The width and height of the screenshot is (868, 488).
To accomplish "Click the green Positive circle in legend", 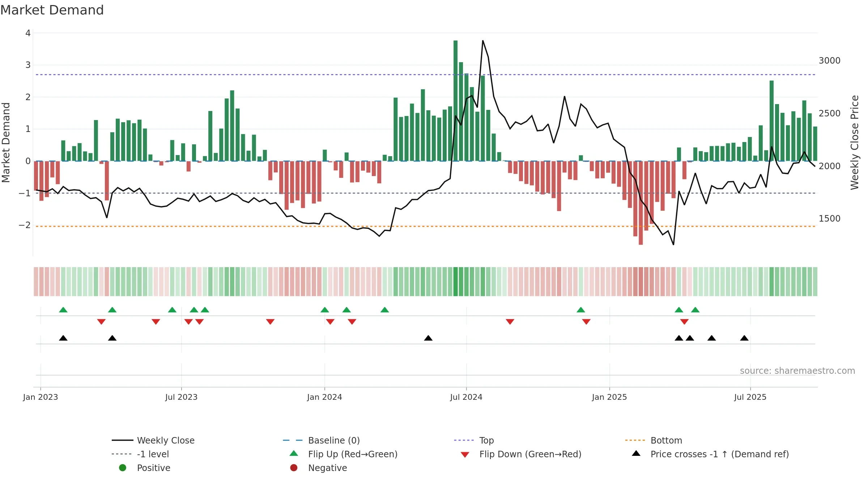I will coord(123,468).
